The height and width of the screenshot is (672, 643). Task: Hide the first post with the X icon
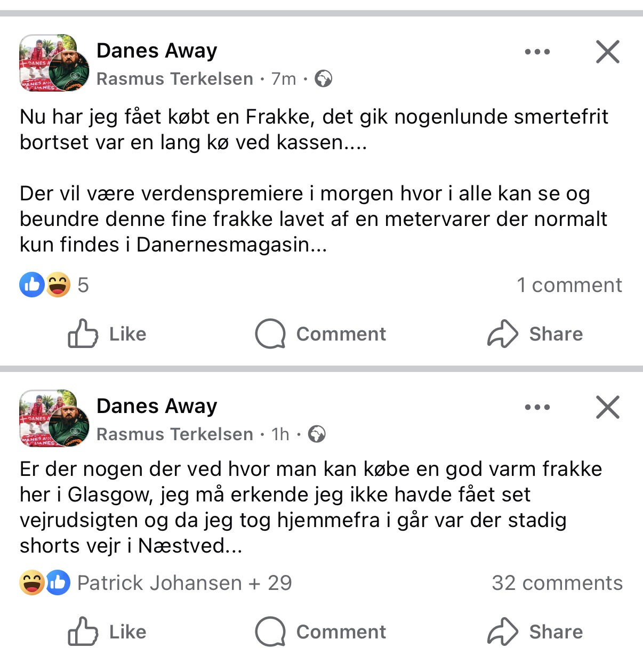[x=607, y=52]
